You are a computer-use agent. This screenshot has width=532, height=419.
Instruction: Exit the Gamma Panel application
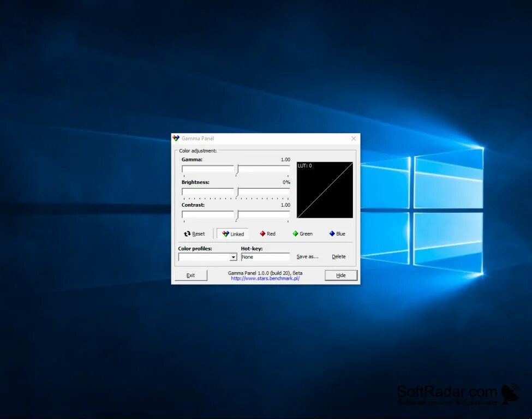pos(190,275)
